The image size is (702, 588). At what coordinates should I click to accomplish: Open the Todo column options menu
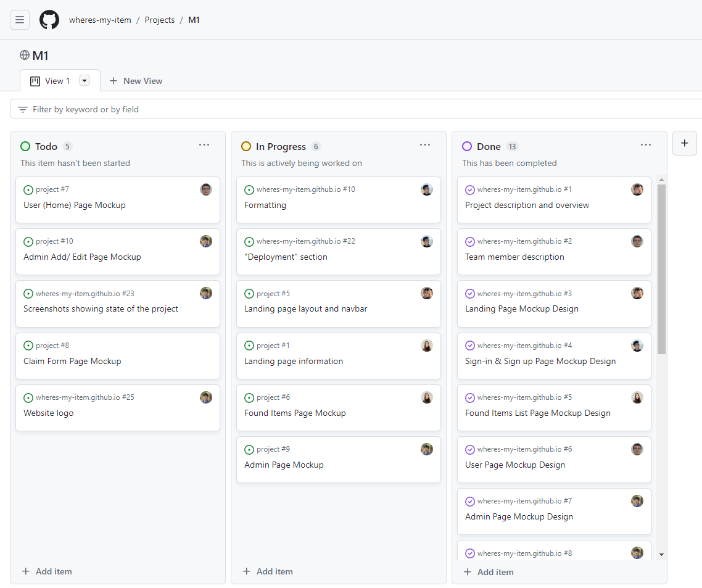tap(204, 145)
